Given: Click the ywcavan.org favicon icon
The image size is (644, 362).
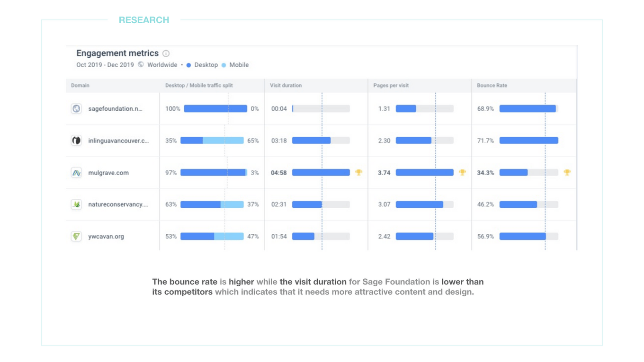Looking at the screenshot, I should (76, 236).
